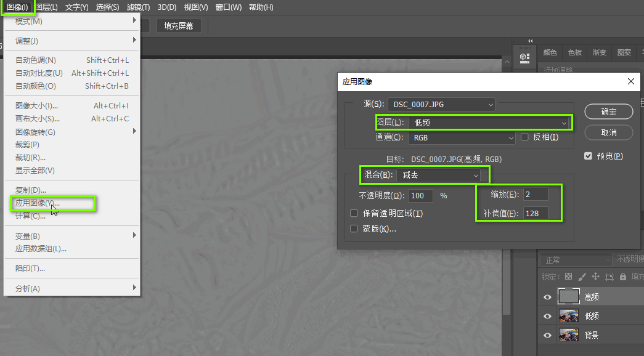Open the 3D panel icon in dock
Image resolution: width=644 pixels, height=356 pixels.
tap(524, 57)
